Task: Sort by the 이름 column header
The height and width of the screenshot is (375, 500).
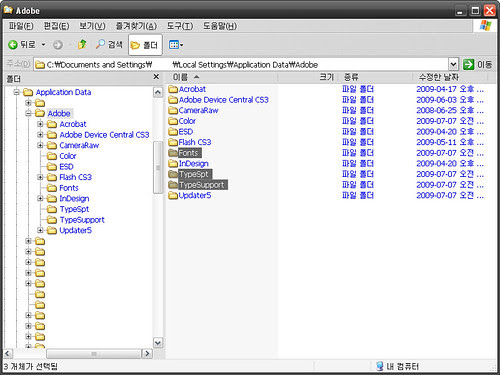Action: pos(222,77)
